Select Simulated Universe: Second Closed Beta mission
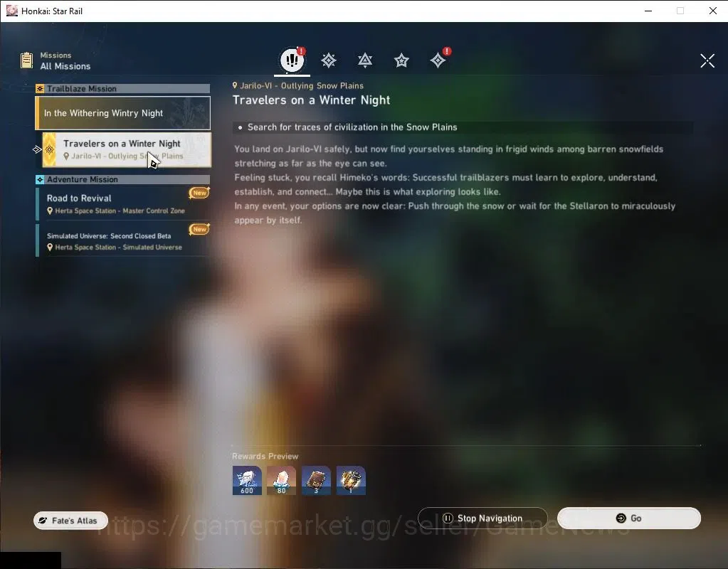Viewport: 728px width, 569px height. pos(123,240)
